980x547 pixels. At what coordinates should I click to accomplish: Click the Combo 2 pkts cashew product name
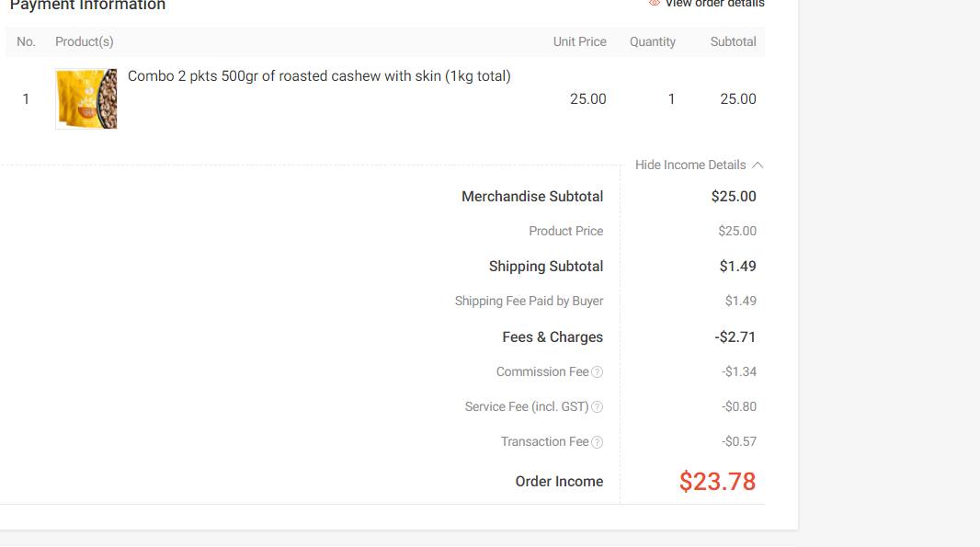319,76
